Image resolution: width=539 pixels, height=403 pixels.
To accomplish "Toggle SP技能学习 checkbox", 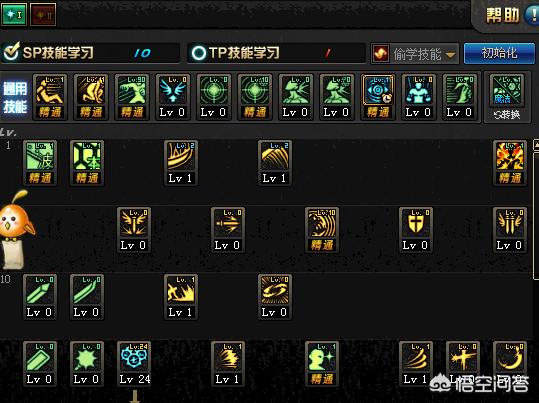I will click(11, 53).
